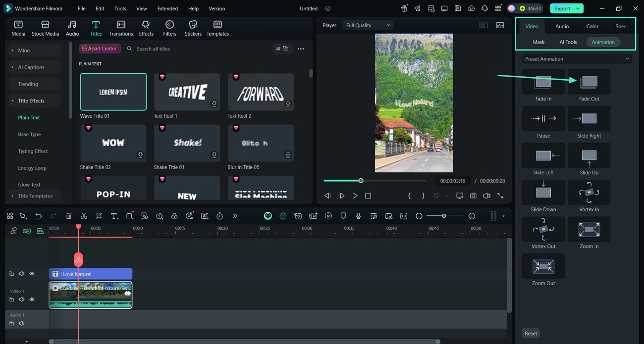Select the Split tool scissors icon

tap(84, 216)
